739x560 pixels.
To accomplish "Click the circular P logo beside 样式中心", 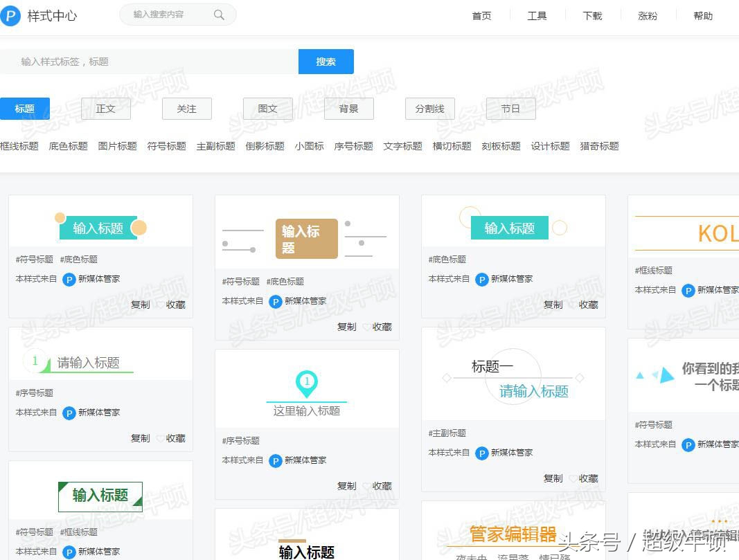I will pos(10,15).
